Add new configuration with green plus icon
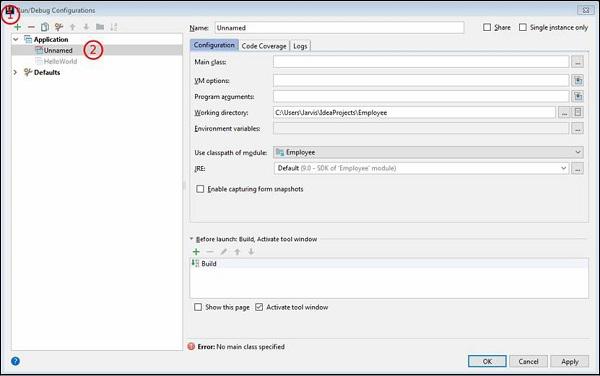Screen dimensions: 600x376 tap(17, 27)
